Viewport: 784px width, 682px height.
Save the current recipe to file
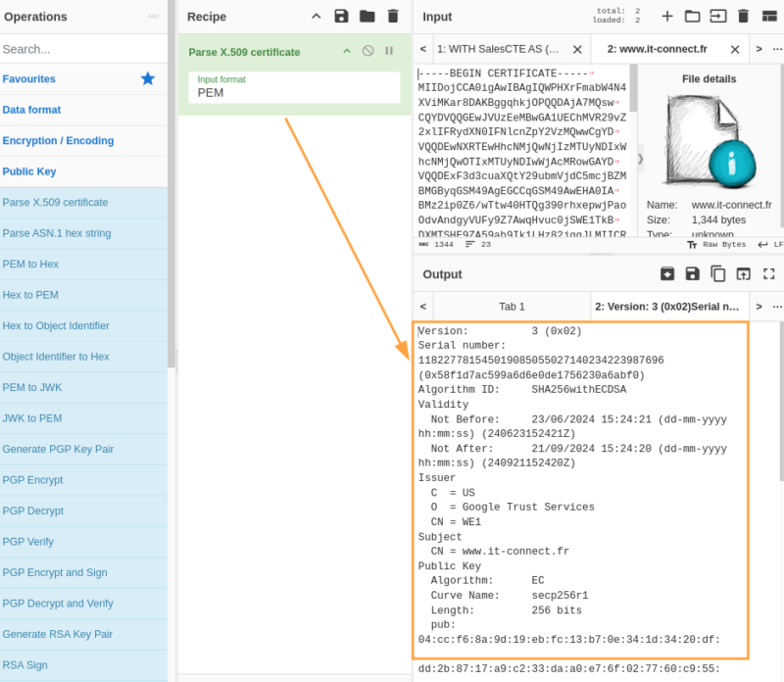coord(340,17)
